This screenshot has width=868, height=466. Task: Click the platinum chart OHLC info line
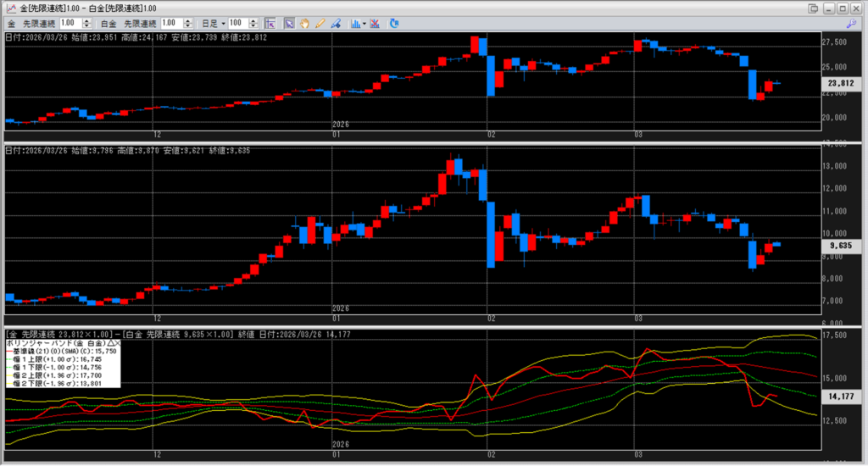pyautogui.click(x=128, y=151)
